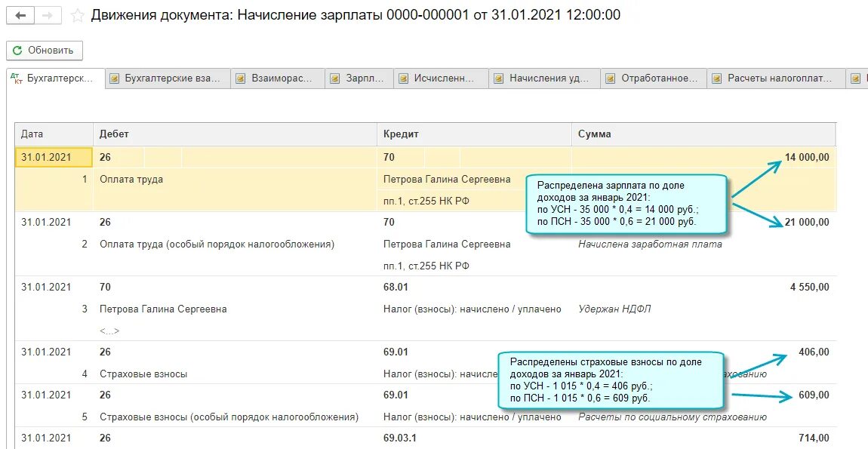Screen dimensions: 868x449
Task: Switch to the Бухгалтерские вза... tab
Action: (167, 78)
